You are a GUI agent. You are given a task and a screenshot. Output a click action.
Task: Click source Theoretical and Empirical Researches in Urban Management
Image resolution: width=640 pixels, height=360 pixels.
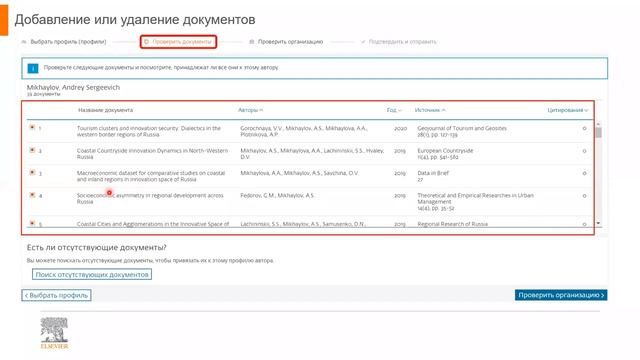click(x=476, y=198)
